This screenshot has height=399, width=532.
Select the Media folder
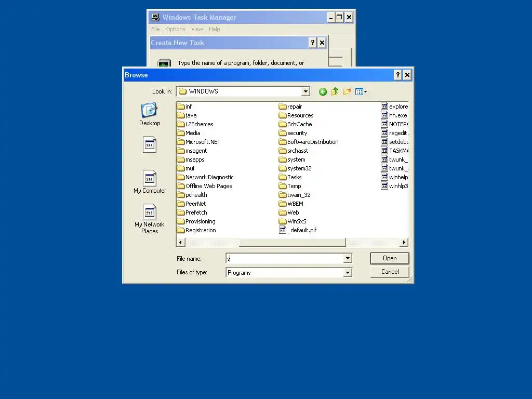coord(189,133)
